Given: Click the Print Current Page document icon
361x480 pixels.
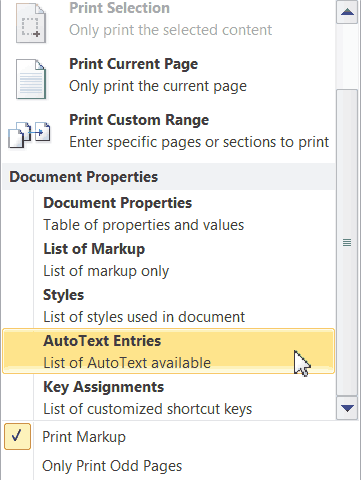Looking at the screenshot, I should 31,79.
